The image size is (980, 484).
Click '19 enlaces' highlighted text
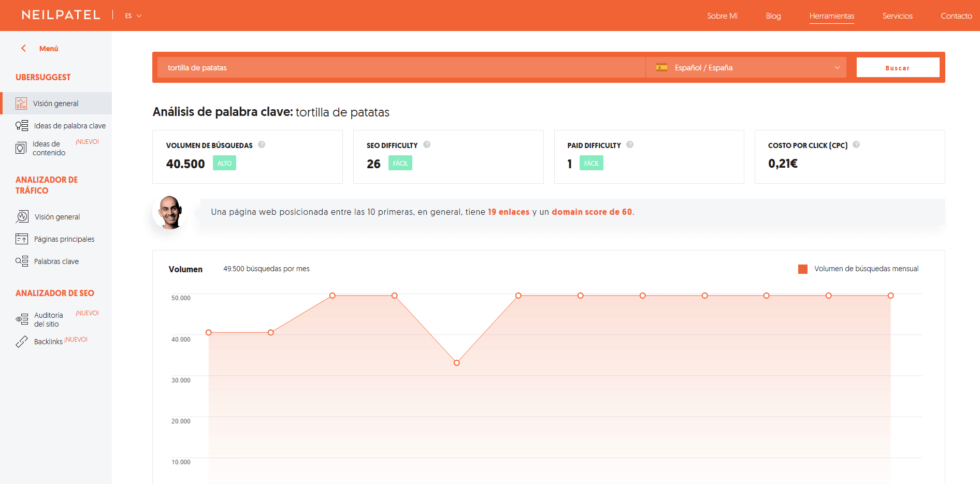[x=509, y=212]
